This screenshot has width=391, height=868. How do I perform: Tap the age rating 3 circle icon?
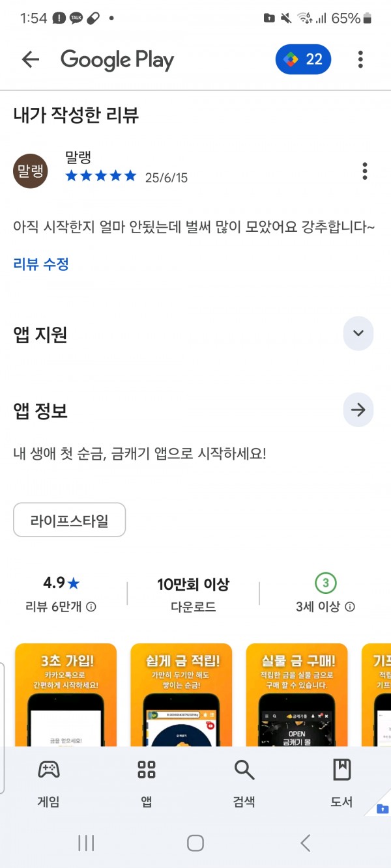point(325,582)
